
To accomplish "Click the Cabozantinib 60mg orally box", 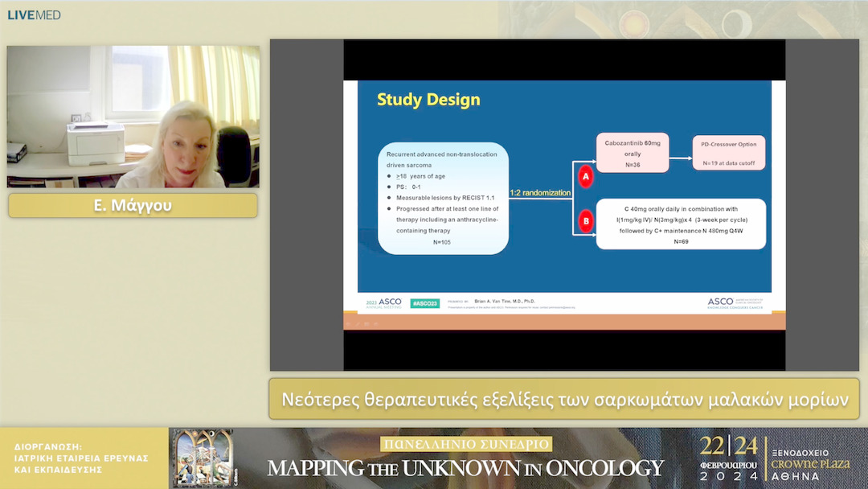I will [633, 154].
